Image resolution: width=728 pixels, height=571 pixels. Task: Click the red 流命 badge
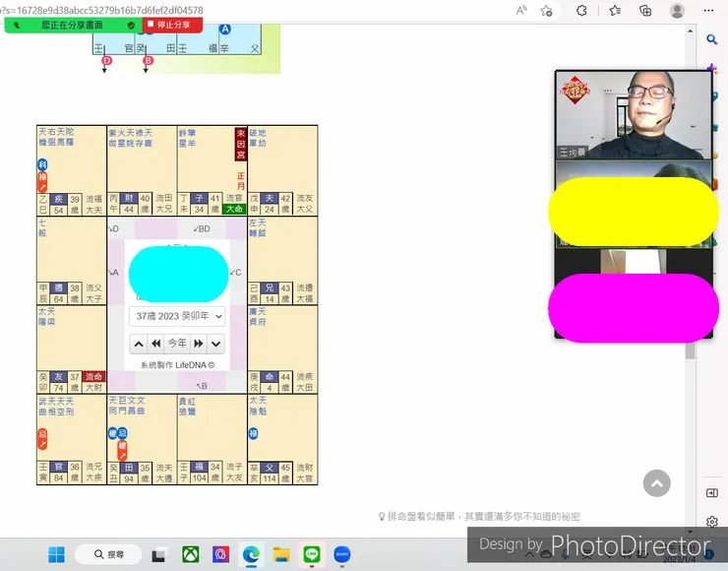pyautogui.click(x=93, y=376)
